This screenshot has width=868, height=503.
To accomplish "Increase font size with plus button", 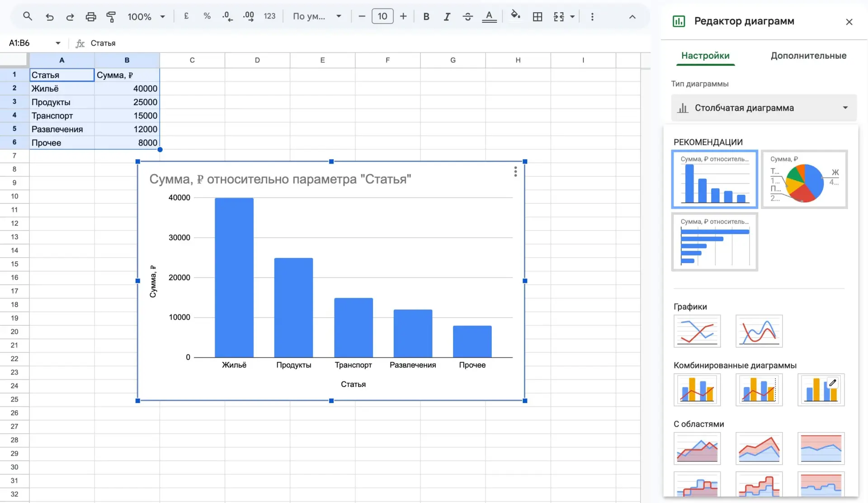I will pos(403,17).
